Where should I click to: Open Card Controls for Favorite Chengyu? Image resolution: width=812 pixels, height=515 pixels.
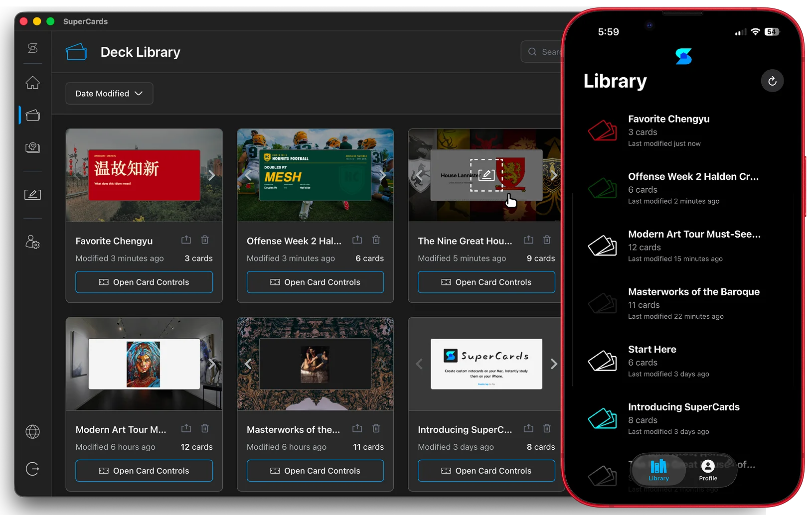coord(144,282)
